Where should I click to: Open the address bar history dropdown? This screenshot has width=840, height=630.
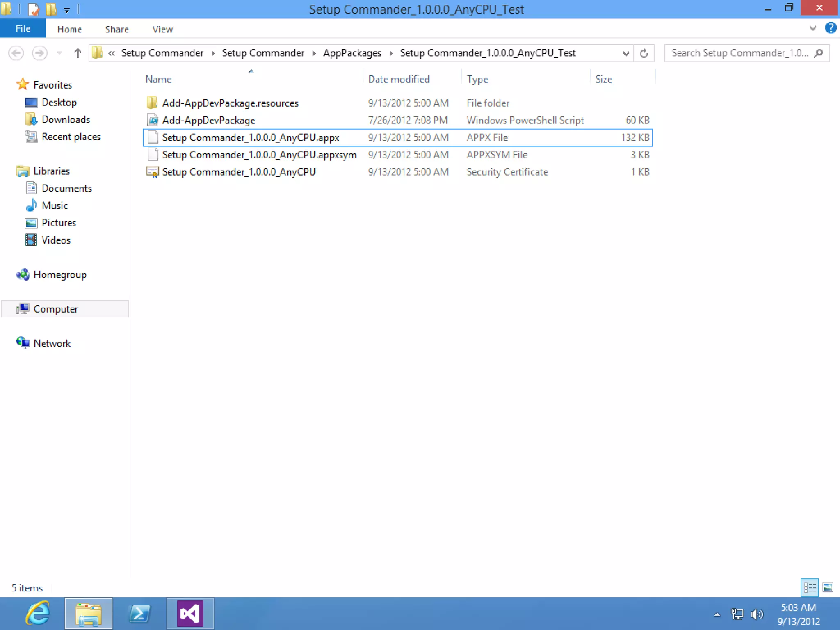tap(626, 53)
